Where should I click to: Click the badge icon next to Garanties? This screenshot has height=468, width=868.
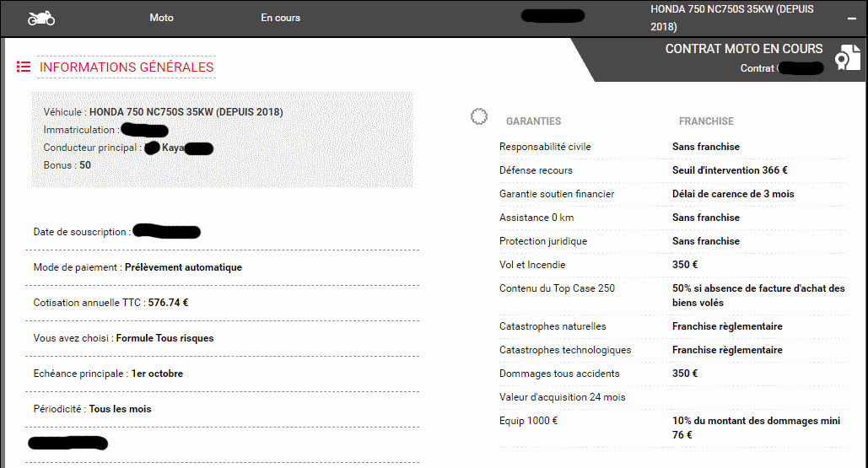(x=479, y=116)
